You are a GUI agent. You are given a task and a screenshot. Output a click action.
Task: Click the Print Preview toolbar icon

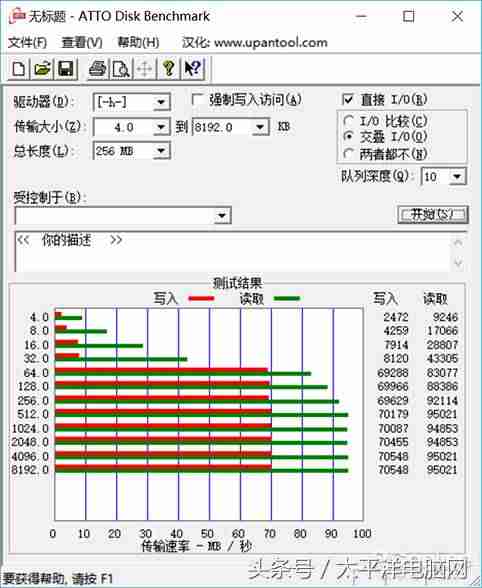click(x=121, y=69)
